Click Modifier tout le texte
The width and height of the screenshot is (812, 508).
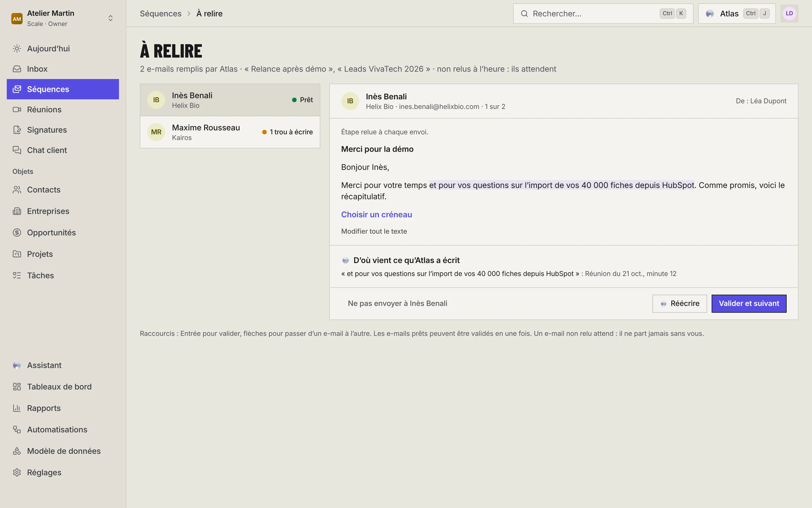(374, 231)
